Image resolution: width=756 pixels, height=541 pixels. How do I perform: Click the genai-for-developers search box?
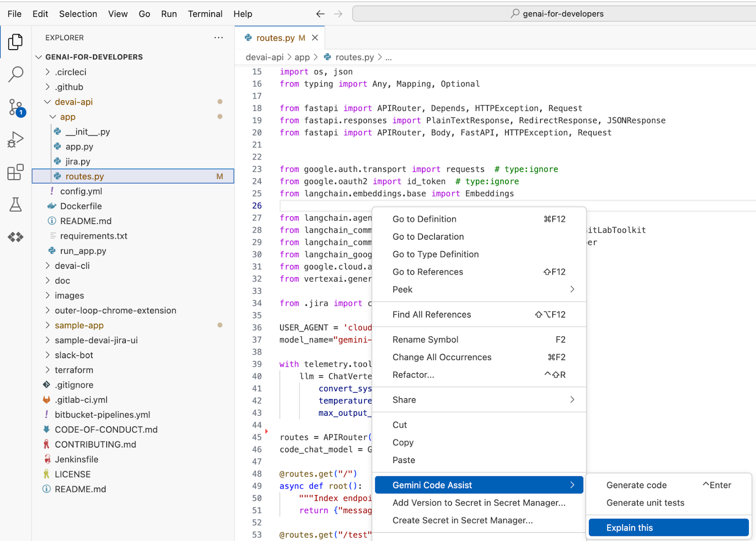pos(558,14)
